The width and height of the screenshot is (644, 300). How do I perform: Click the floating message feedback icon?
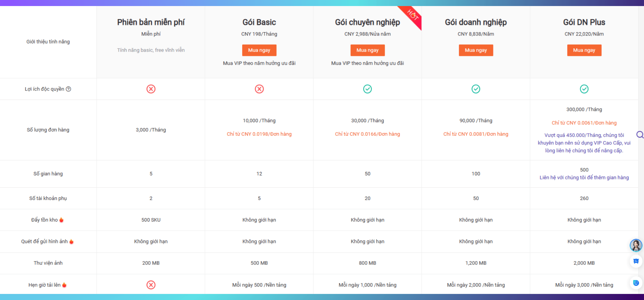pyautogui.click(x=636, y=261)
